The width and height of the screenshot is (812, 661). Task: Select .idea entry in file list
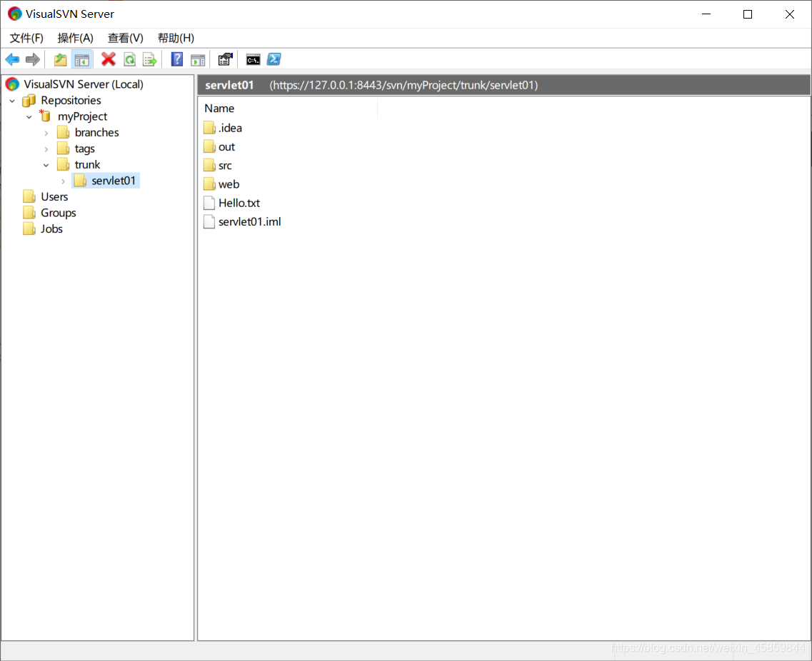coord(230,128)
